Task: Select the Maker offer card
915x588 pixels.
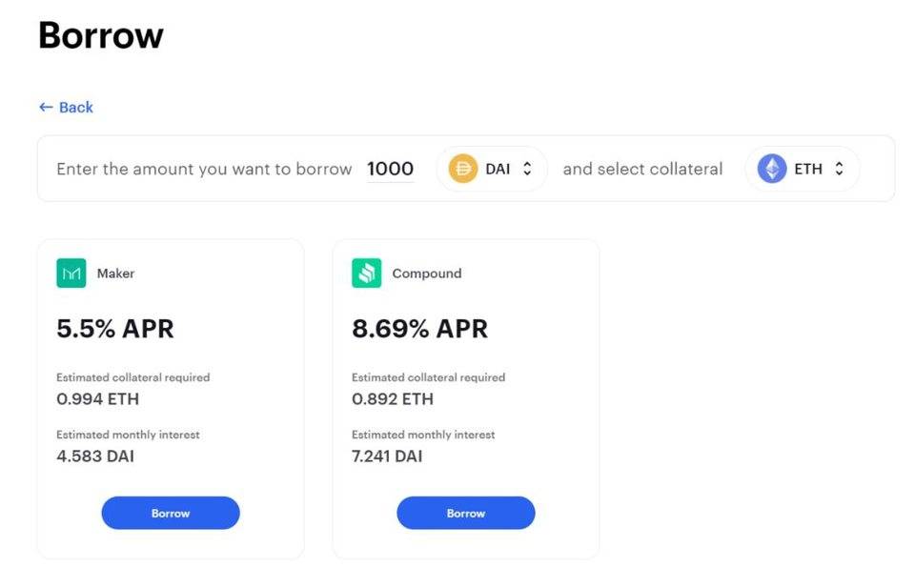Action: click(171, 397)
